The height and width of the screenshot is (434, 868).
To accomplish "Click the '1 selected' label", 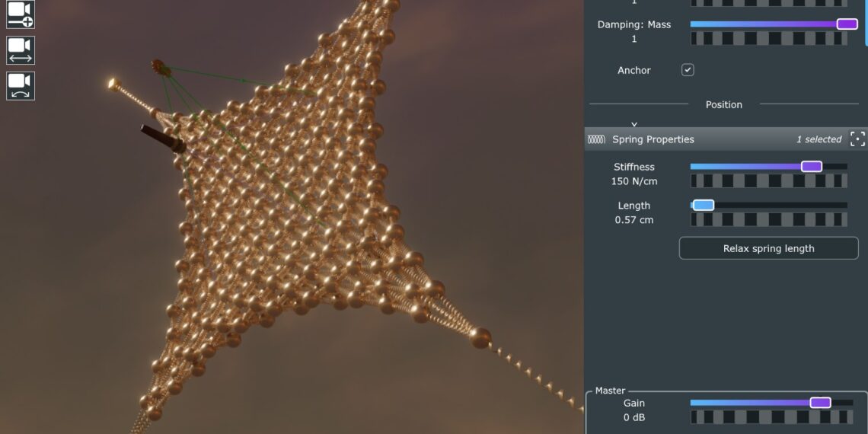I will [819, 139].
